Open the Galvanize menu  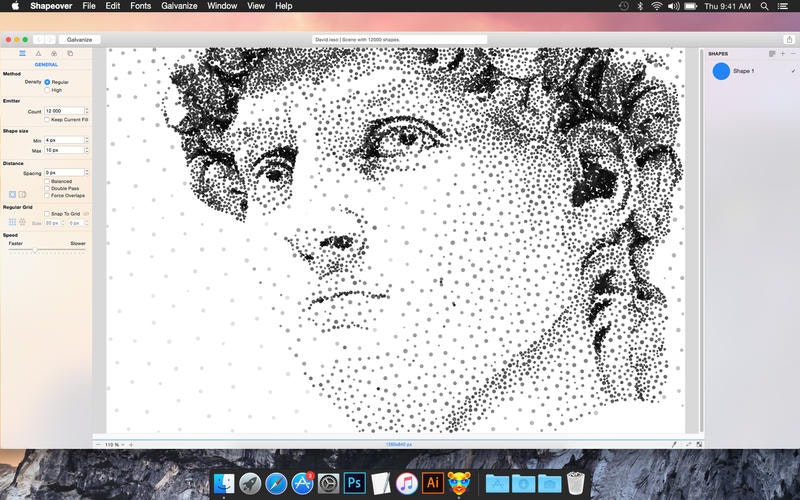(179, 6)
